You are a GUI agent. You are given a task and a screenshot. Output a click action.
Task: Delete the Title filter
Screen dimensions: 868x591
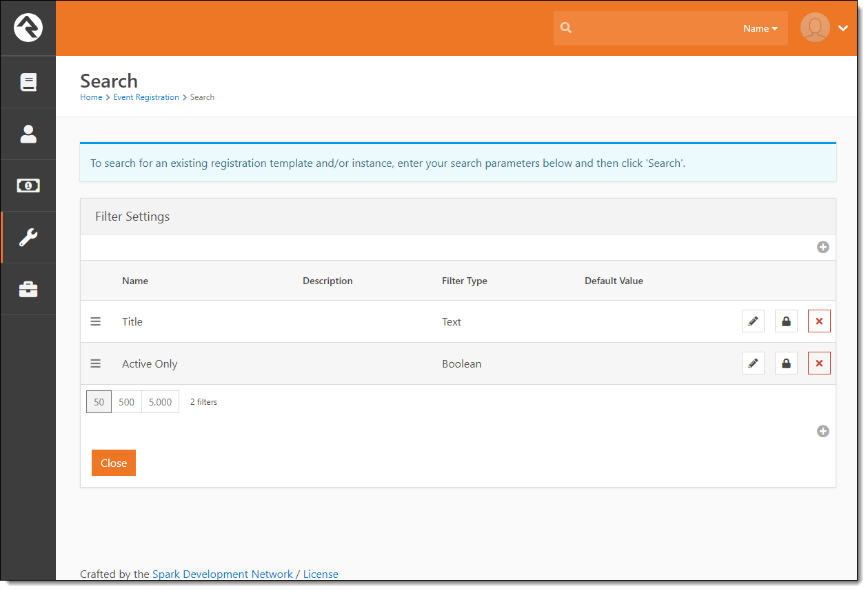click(819, 321)
